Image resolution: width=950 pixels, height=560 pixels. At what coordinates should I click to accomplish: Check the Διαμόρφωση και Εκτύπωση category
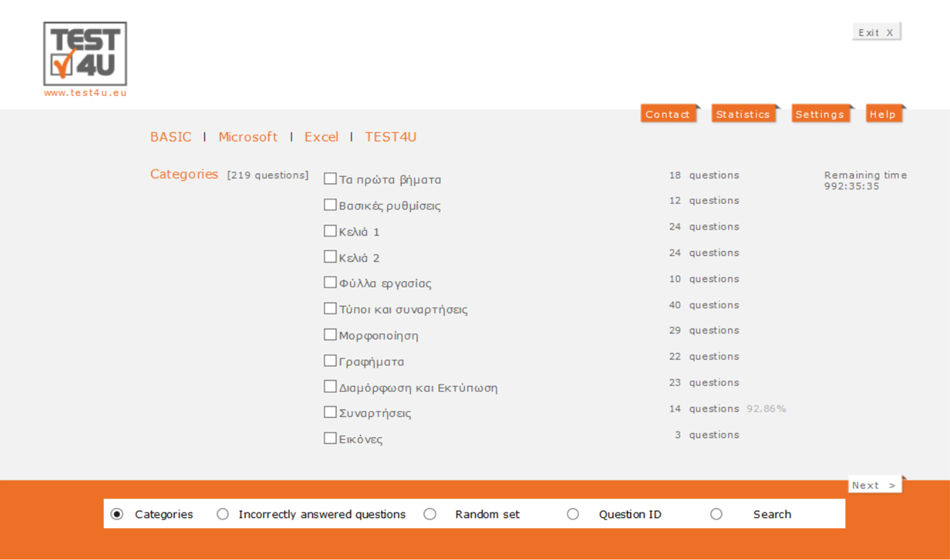pos(330,386)
